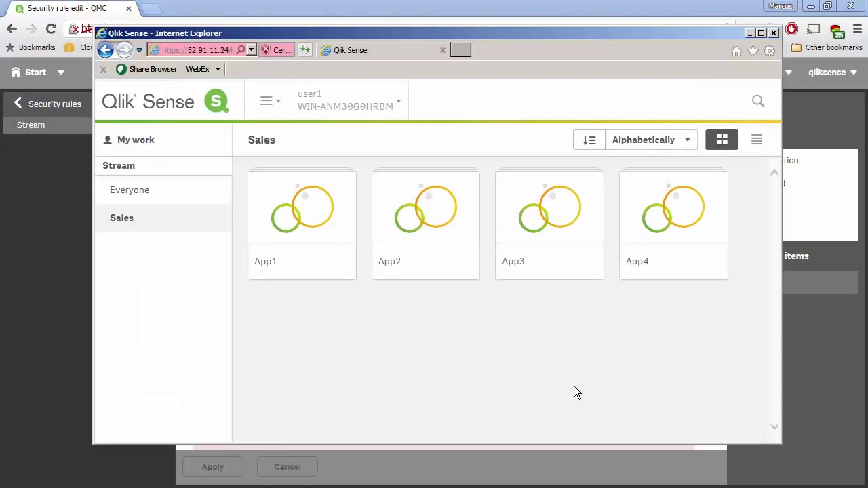Screen dimensions: 868x488
Task: Open the QMC Start home button
Action: point(29,72)
